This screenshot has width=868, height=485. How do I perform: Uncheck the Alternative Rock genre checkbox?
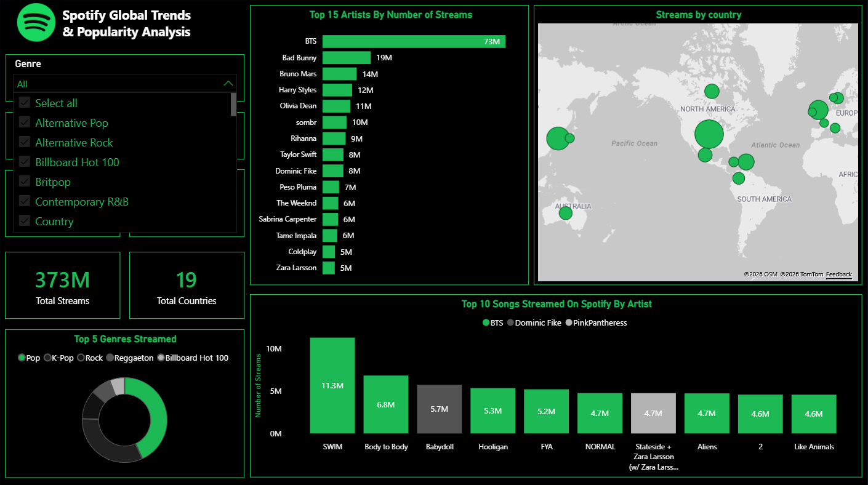tap(25, 142)
